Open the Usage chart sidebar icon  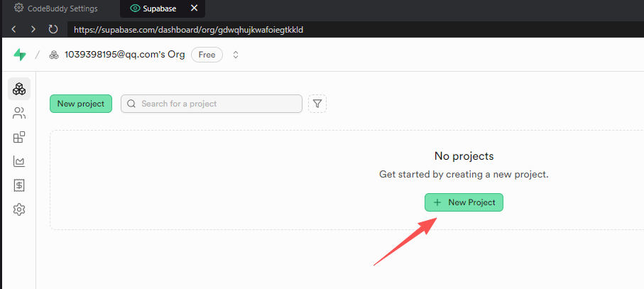coord(19,161)
